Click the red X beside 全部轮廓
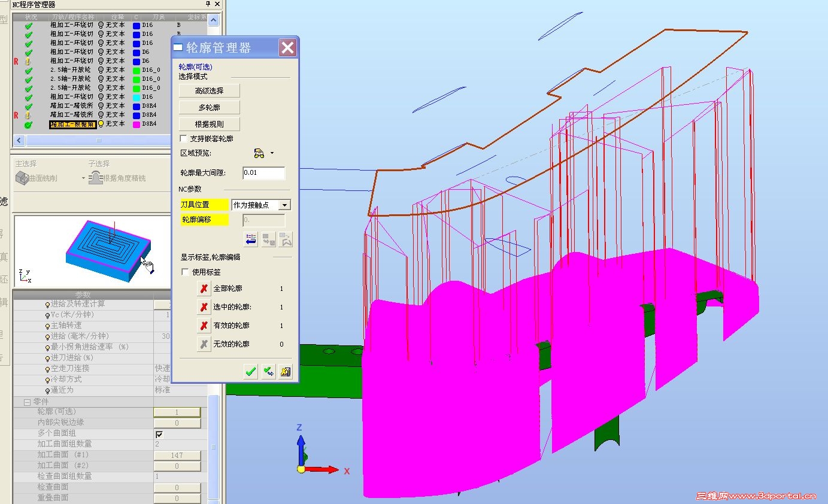The width and height of the screenshot is (828, 504). pyautogui.click(x=204, y=289)
